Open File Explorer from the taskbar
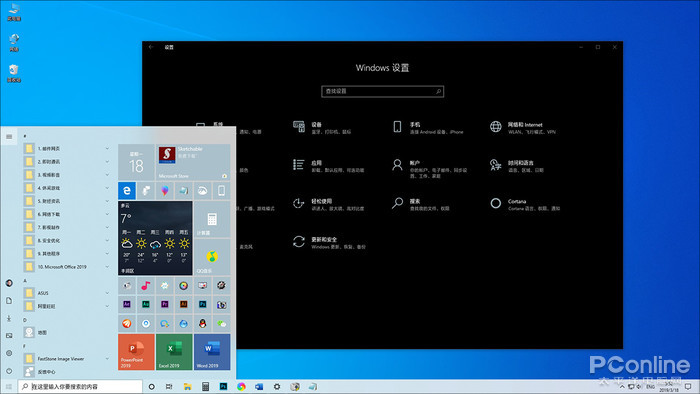This screenshot has width=700, height=394. [x=188, y=386]
